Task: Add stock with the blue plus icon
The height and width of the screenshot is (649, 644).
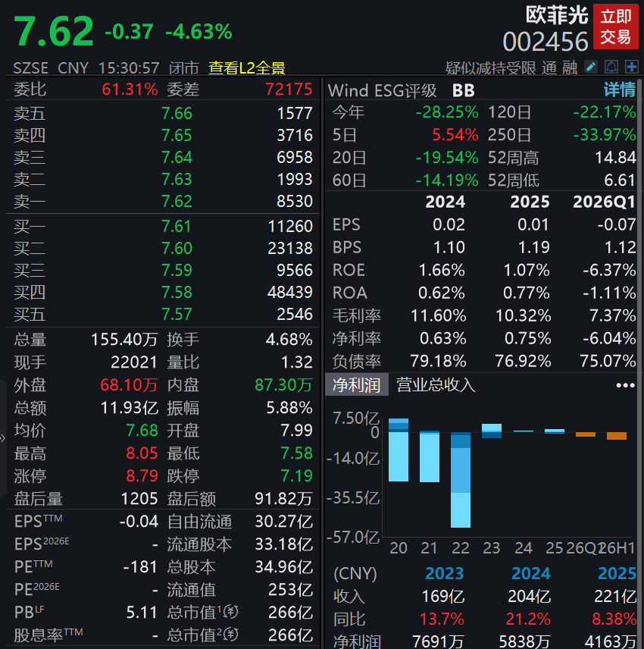Action: point(632,67)
